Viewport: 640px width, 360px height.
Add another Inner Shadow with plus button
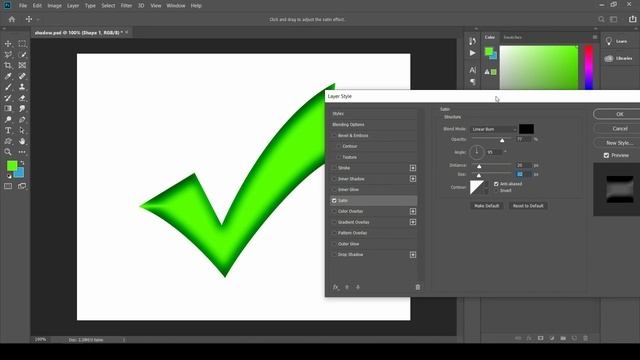point(413,179)
